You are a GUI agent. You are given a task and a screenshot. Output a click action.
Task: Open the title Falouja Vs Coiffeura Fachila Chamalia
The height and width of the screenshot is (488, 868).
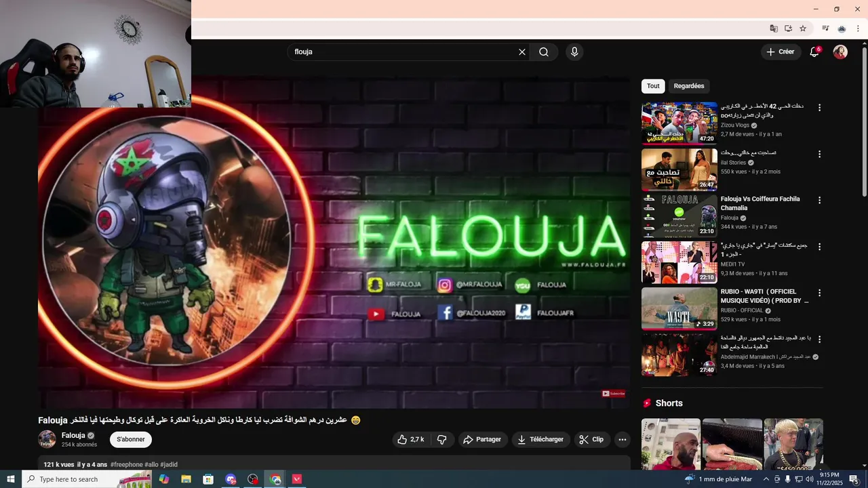[760, 203]
